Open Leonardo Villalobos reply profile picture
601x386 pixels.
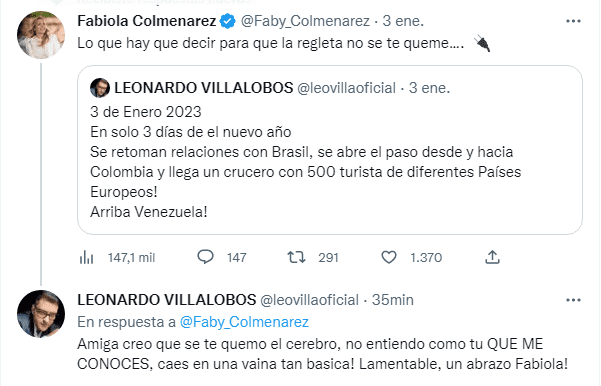pyautogui.click(x=41, y=314)
